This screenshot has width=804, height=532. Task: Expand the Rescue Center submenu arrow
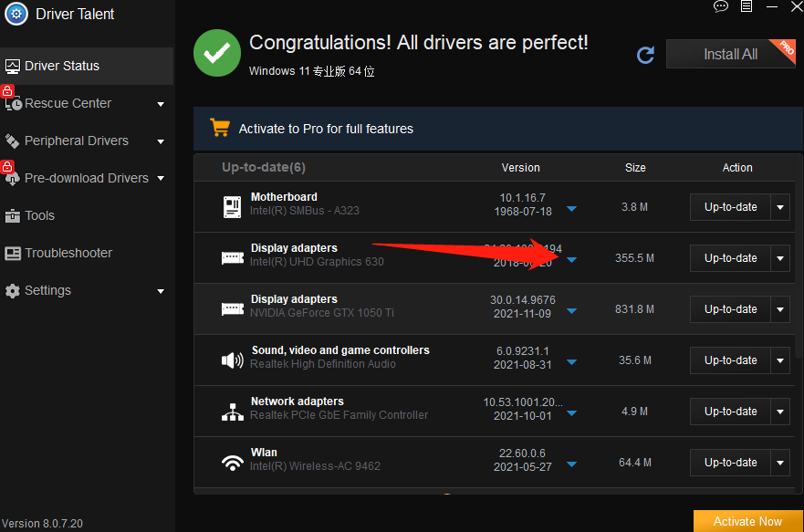coord(161,104)
